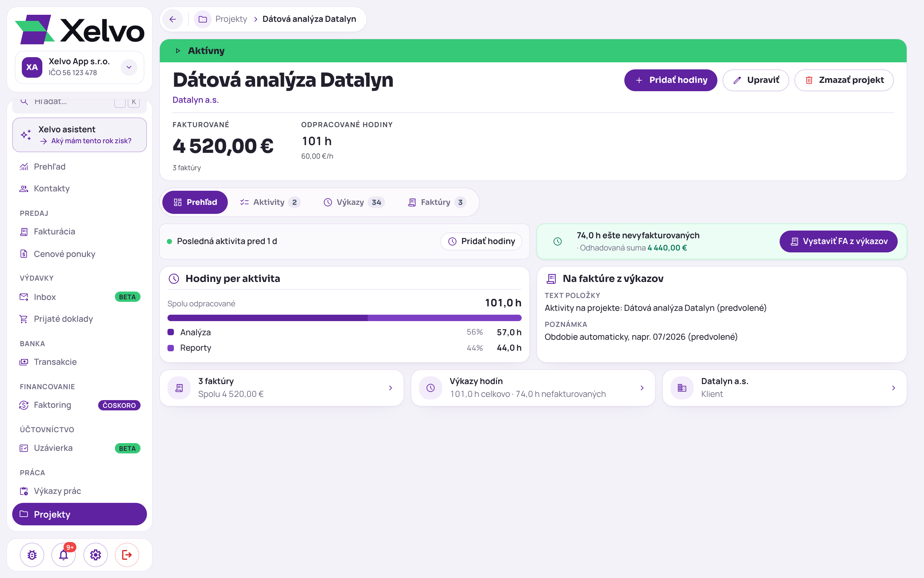Switch to the Výkazy tab
The width and height of the screenshot is (924, 578).
354,202
